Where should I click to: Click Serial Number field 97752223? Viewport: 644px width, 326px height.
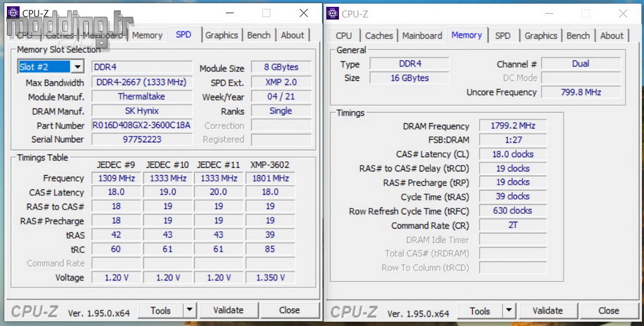tap(142, 139)
